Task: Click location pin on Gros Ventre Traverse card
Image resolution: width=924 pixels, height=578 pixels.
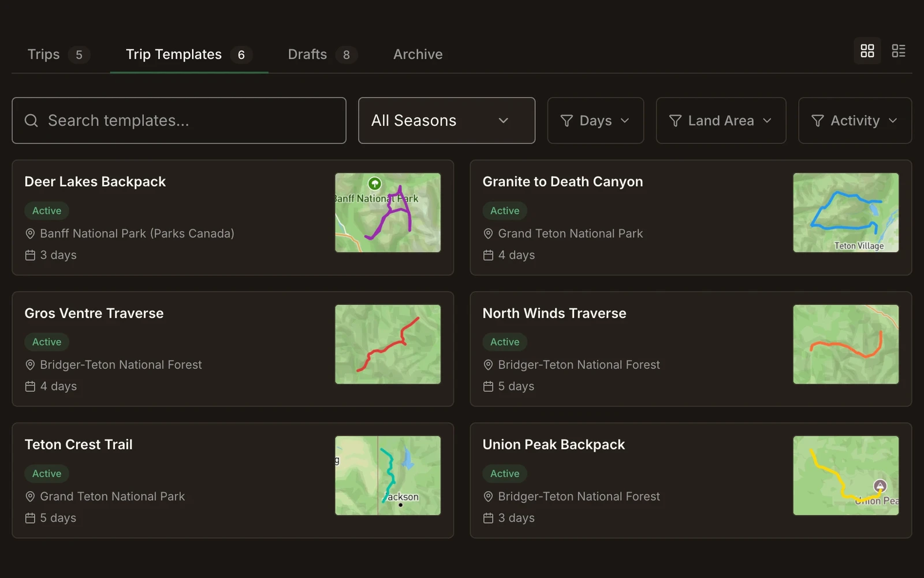Action: (30, 365)
